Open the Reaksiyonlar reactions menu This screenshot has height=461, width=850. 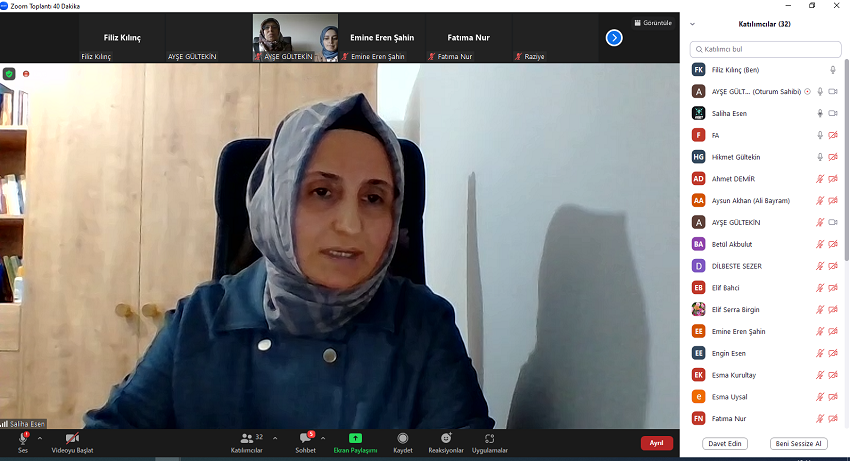click(x=446, y=440)
